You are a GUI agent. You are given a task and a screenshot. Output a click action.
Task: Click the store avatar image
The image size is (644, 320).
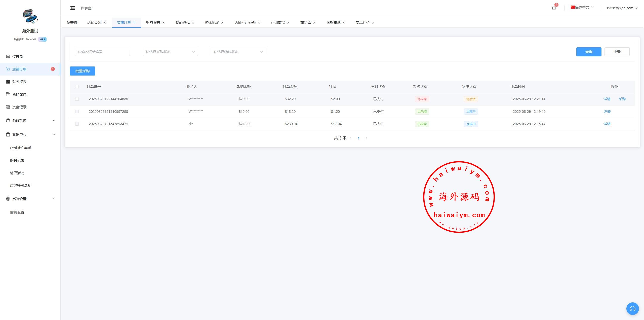click(30, 17)
